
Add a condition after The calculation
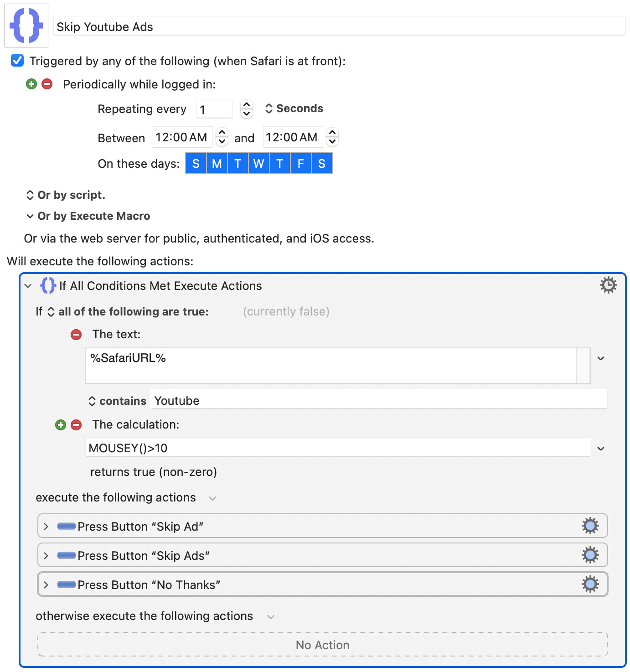61,425
